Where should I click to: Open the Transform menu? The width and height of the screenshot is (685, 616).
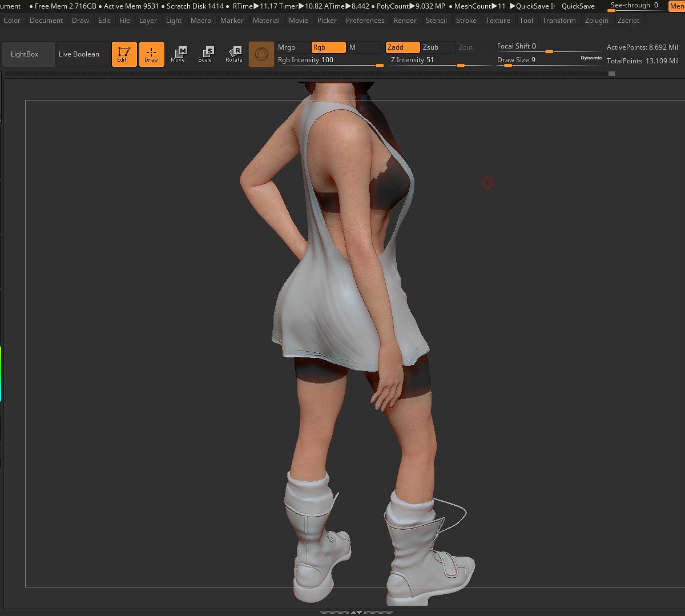pos(559,20)
